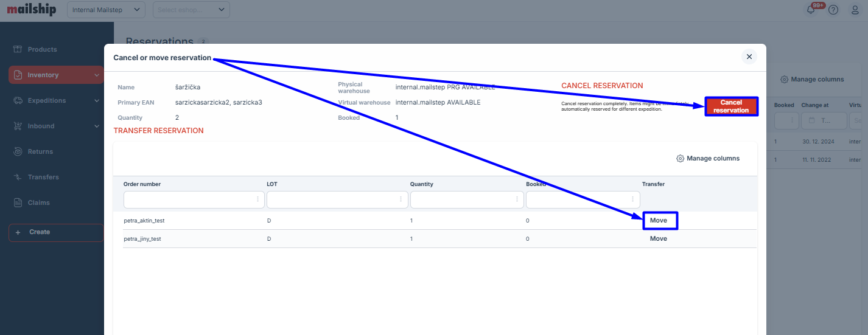Image resolution: width=868 pixels, height=335 pixels.
Task: Open the Select eshop dropdown
Action: (x=191, y=10)
